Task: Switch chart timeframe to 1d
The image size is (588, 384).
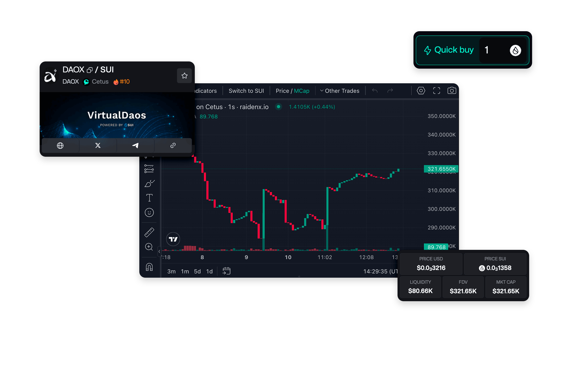Action: coord(209,271)
